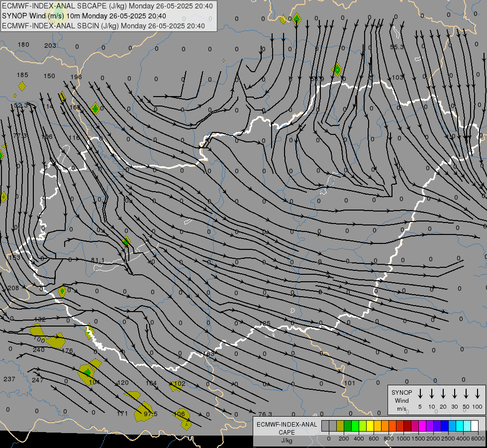This screenshot has width=487, height=448.
Task: Click the 208 value on the map
Action: pyautogui.click(x=13, y=288)
